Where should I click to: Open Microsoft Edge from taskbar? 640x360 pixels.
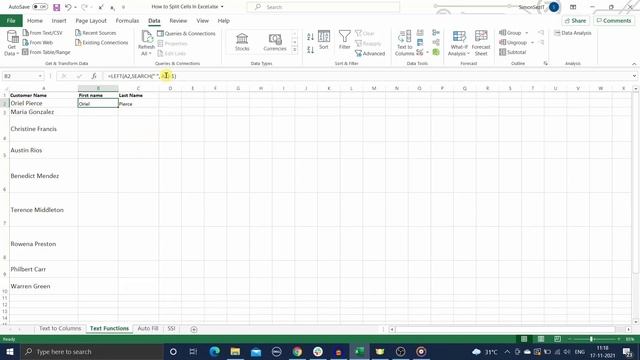[215, 351]
